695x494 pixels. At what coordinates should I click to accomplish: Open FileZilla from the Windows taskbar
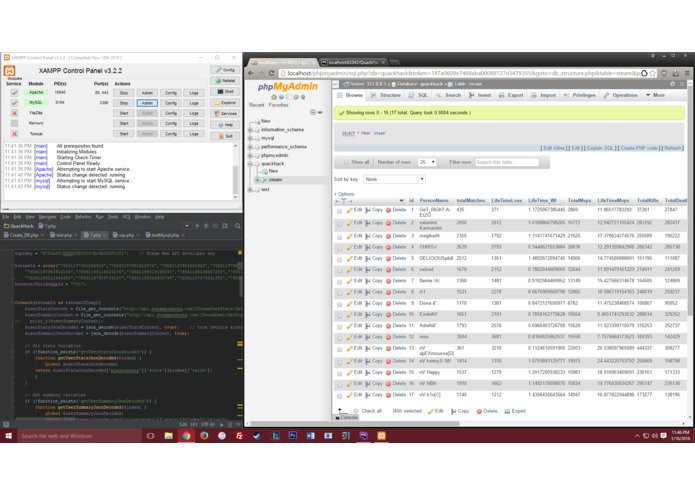coord(239,436)
